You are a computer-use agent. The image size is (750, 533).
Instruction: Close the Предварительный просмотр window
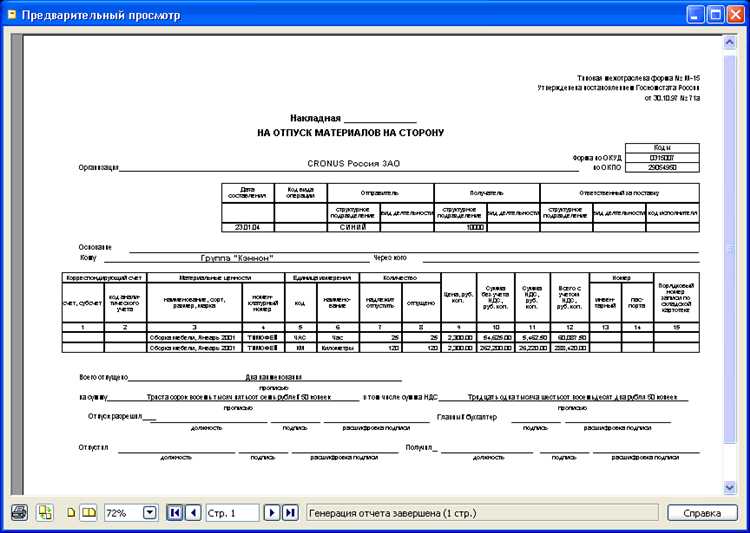coord(737,14)
